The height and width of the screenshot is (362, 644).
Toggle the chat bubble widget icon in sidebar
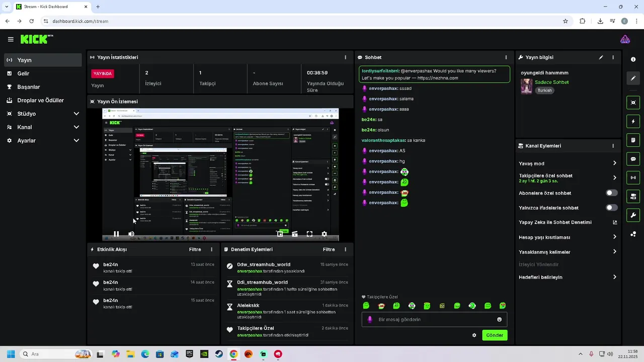click(x=633, y=159)
